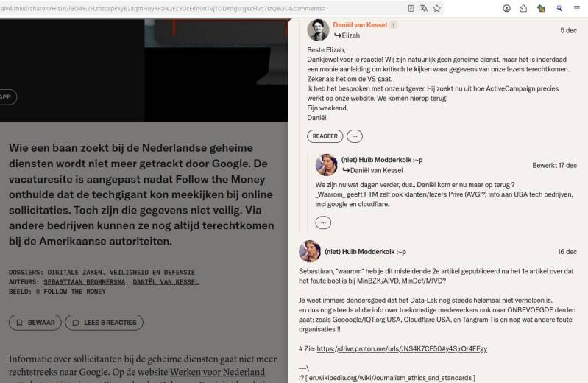Click author Sebastiaan Brommersma link
The width and height of the screenshot is (588, 383).
point(85,281)
